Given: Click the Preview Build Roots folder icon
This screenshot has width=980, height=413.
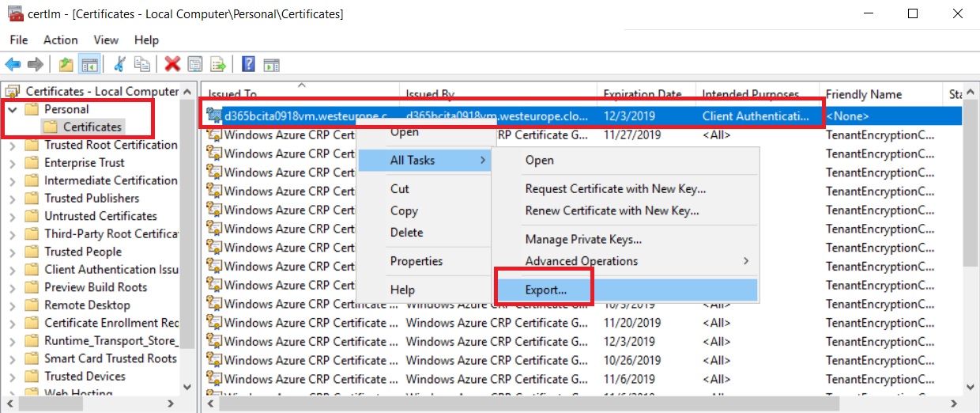Looking at the screenshot, I should click(32, 287).
